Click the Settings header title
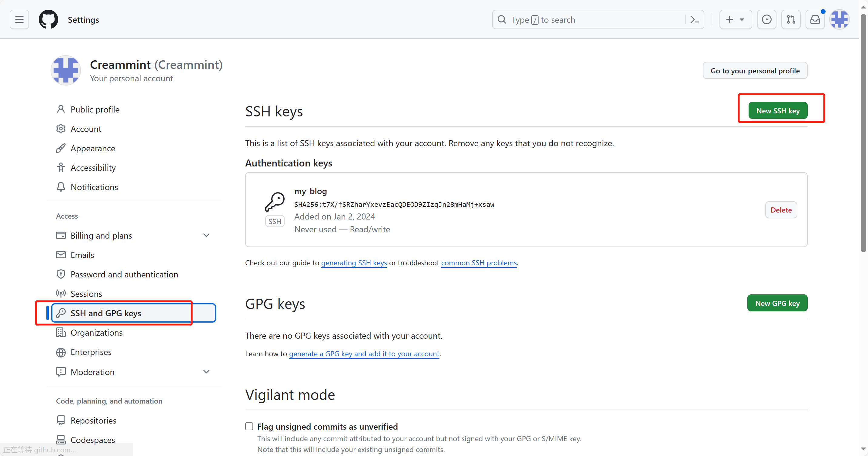Image resolution: width=868 pixels, height=456 pixels. coord(83,20)
